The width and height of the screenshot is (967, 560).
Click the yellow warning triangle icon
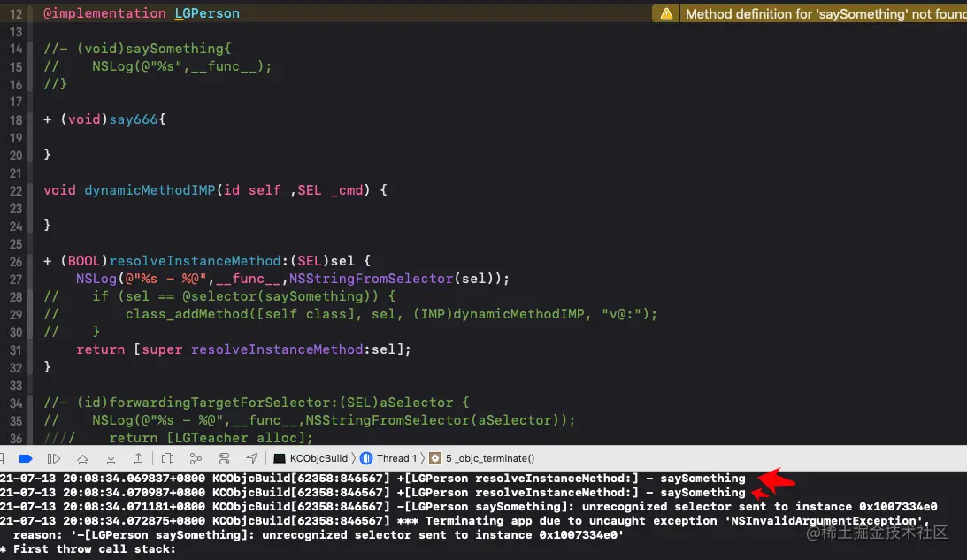667,13
